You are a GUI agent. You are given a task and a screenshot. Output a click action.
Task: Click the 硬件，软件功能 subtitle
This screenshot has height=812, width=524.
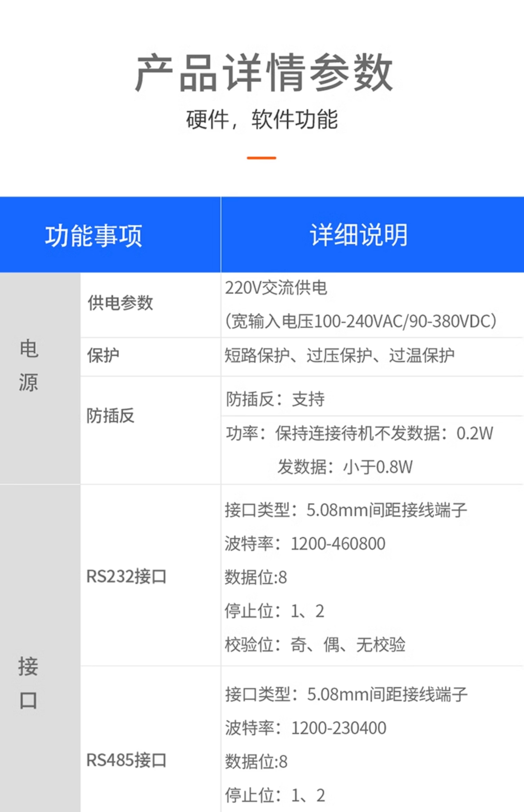(261, 119)
